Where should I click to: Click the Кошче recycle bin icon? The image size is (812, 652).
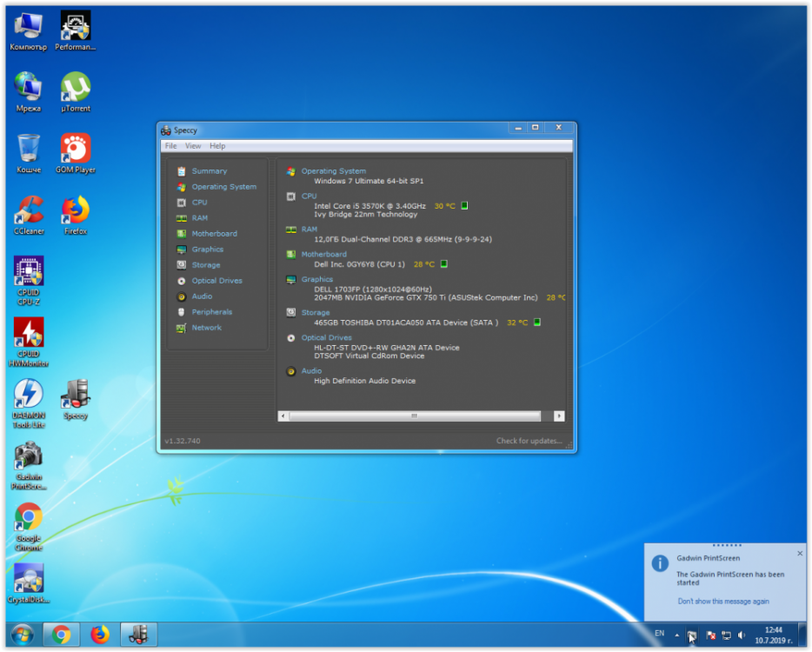(29, 154)
